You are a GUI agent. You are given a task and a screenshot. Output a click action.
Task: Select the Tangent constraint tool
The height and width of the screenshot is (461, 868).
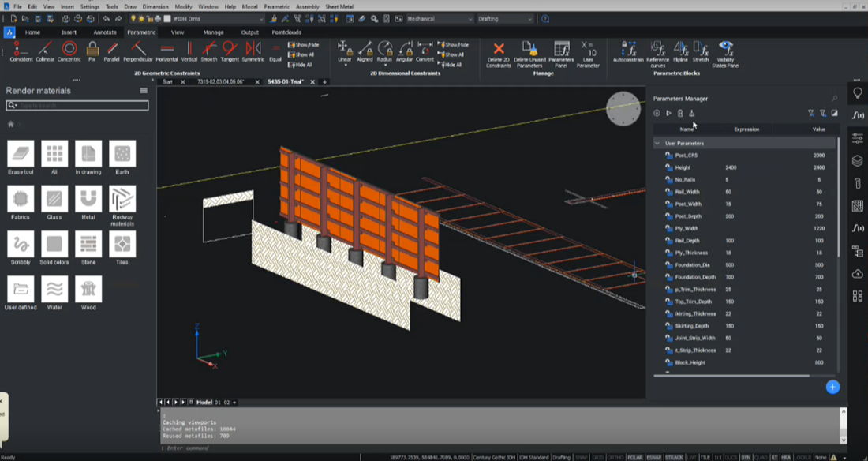pyautogui.click(x=228, y=50)
